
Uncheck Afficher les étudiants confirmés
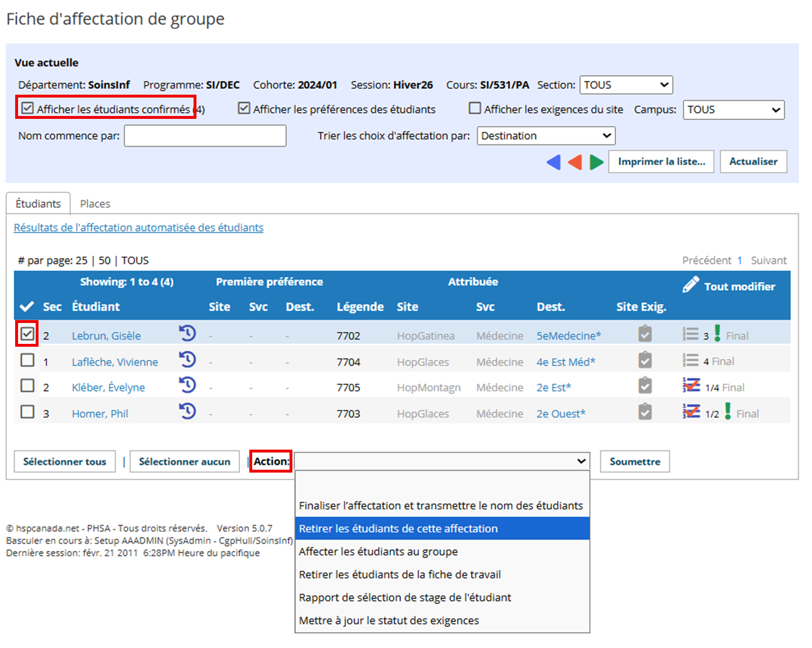point(27,108)
